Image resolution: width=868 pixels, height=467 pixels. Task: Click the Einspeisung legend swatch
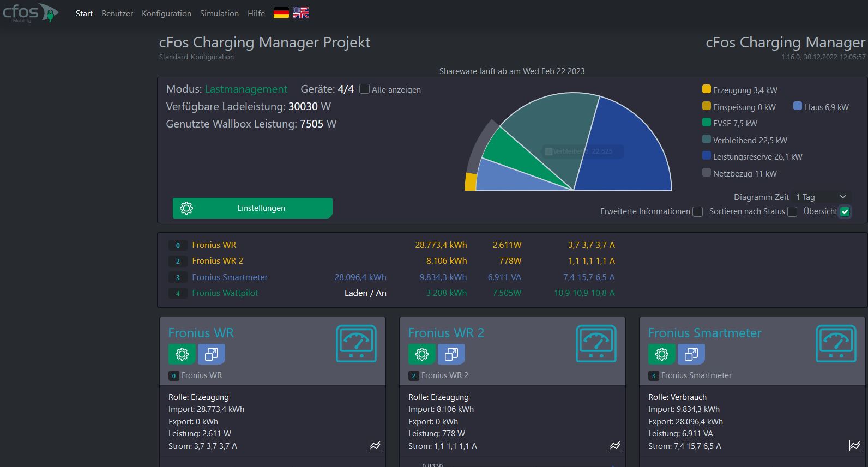click(707, 106)
